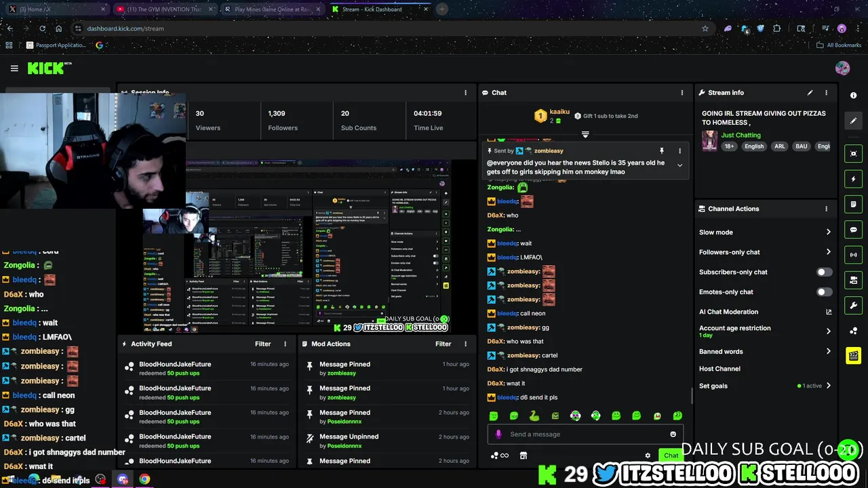Open Channel Actions three-dot menu
The image size is (868, 488).
[x=826, y=209]
